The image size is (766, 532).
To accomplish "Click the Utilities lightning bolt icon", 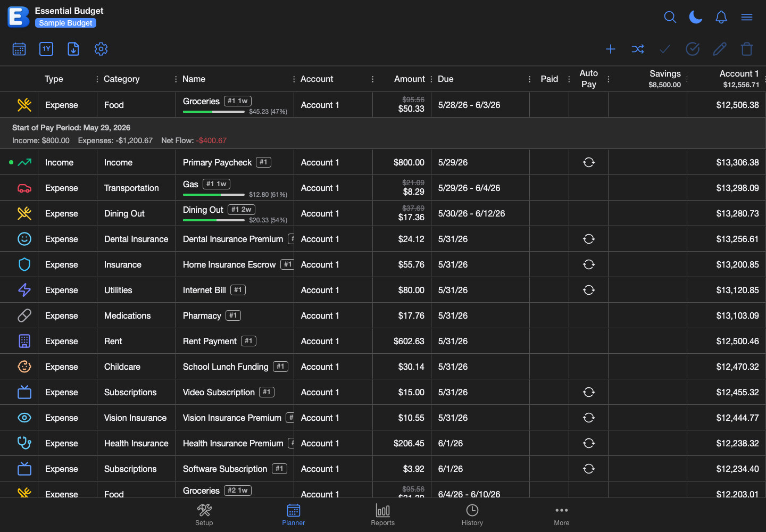I will point(24,290).
